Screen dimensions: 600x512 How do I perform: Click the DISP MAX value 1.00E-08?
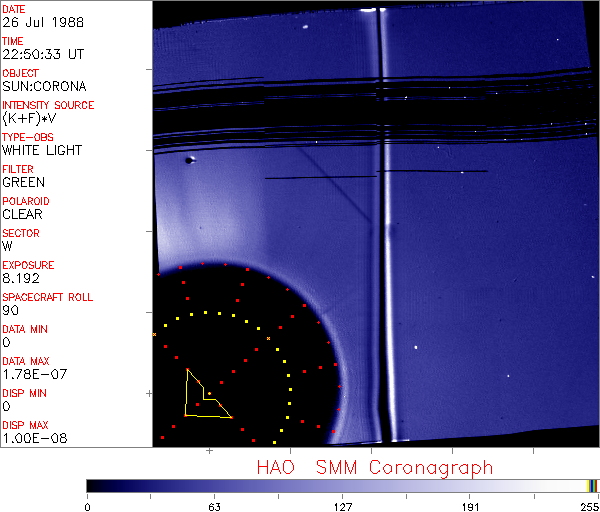point(30,438)
